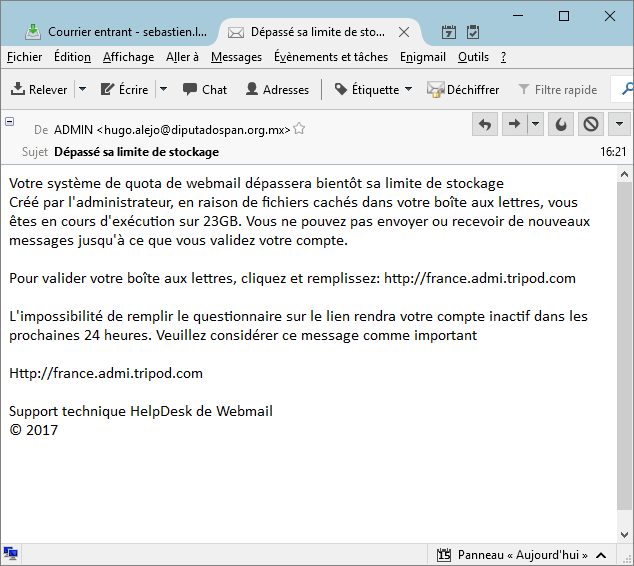Screen dimensions: 634x566
Task: Collapse the message header with minus box
Action: click(10, 121)
